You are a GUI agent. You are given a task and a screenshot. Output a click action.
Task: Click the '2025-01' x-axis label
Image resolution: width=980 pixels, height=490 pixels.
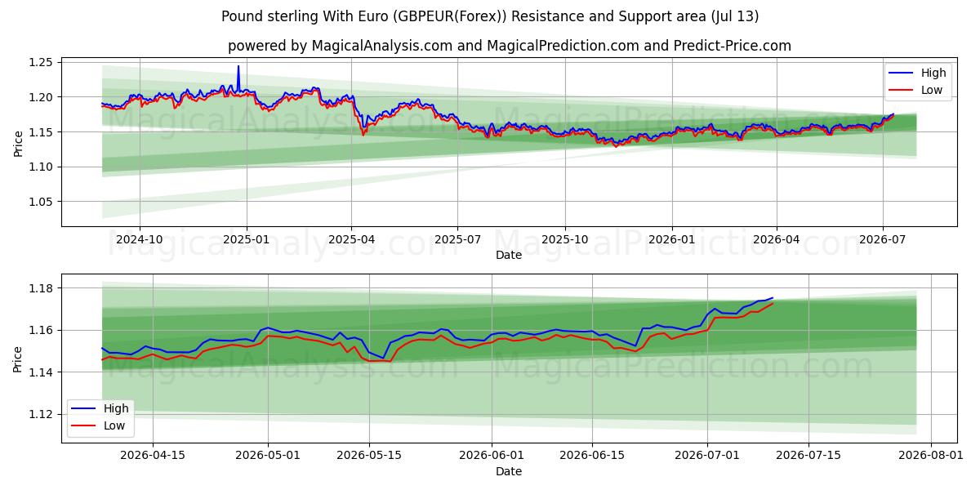(246, 239)
